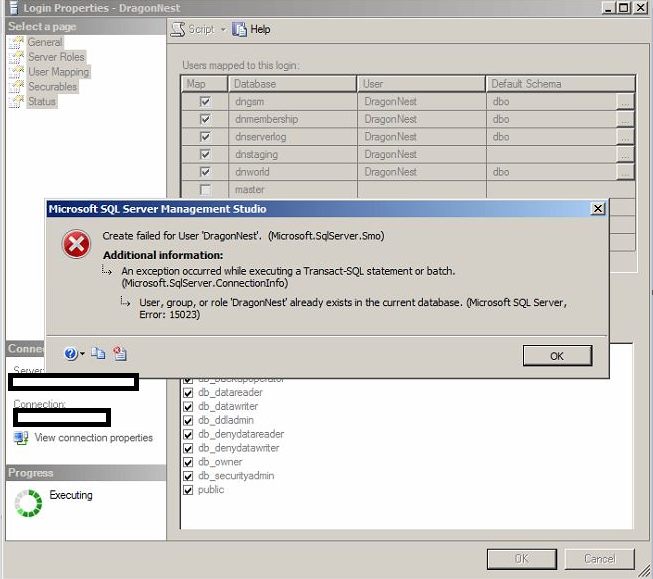Toggle the dnstaging database map checkbox
Screen dimensions: 653x579
205,155
